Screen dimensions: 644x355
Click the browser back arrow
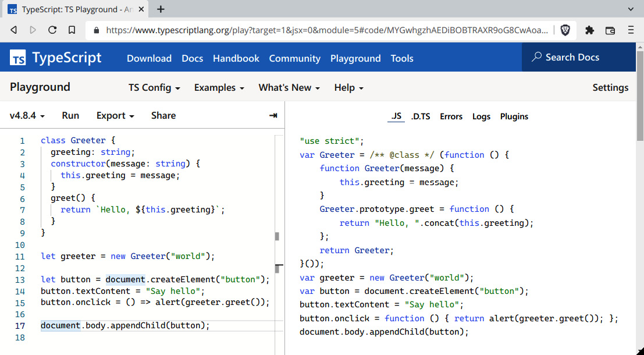[x=14, y=30]
